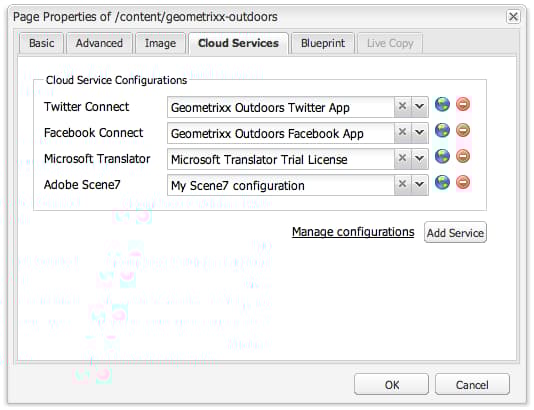Clear the Facebook Connect selection X

(x=403, y=132)
